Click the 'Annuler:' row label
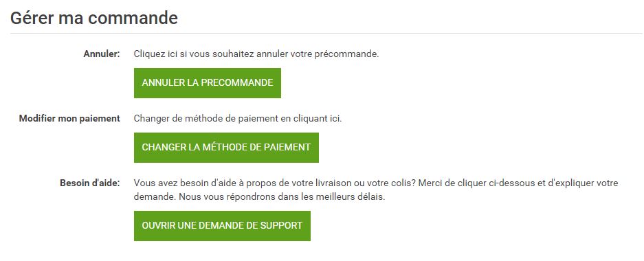The image size is (644, 261). click(x=102, y=54)
